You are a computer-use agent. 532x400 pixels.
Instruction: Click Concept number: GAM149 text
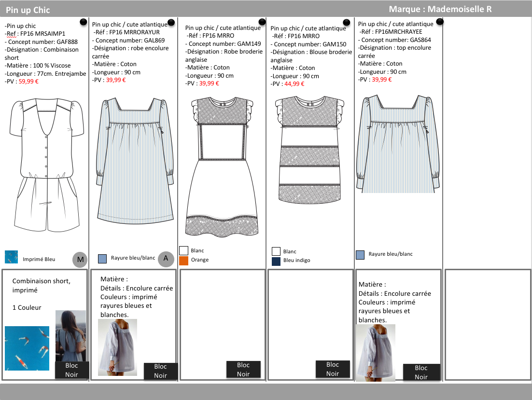[x=223, y=44]
